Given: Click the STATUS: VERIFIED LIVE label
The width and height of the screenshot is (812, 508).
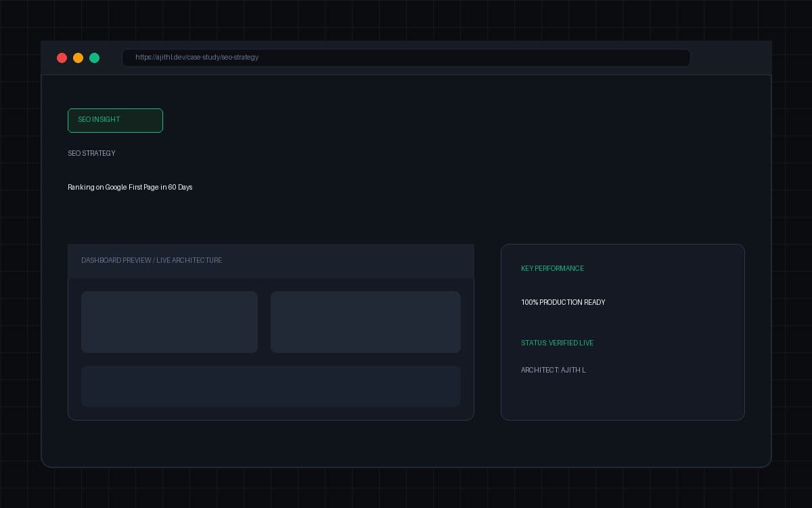Looking at the screenshot, I should tap(557, 343).
